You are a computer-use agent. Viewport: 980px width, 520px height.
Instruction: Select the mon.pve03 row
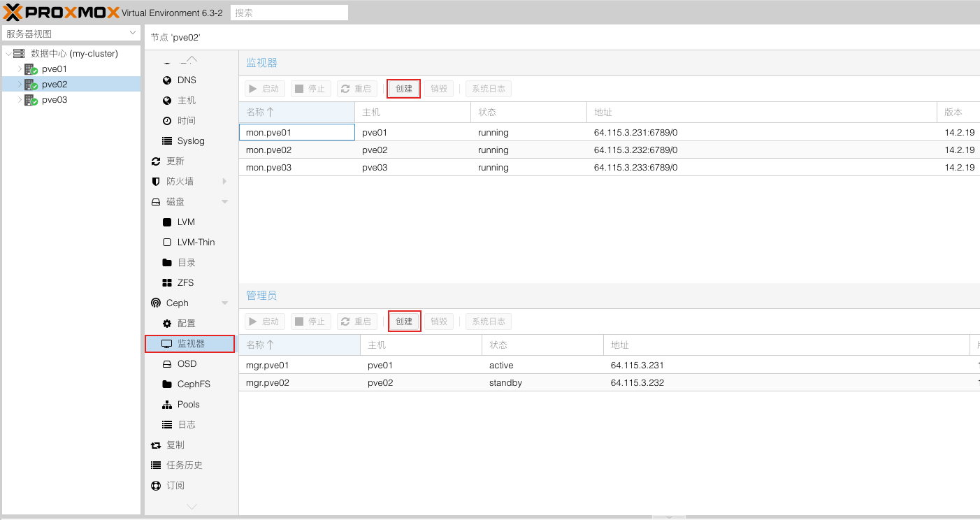click(610, 167)
